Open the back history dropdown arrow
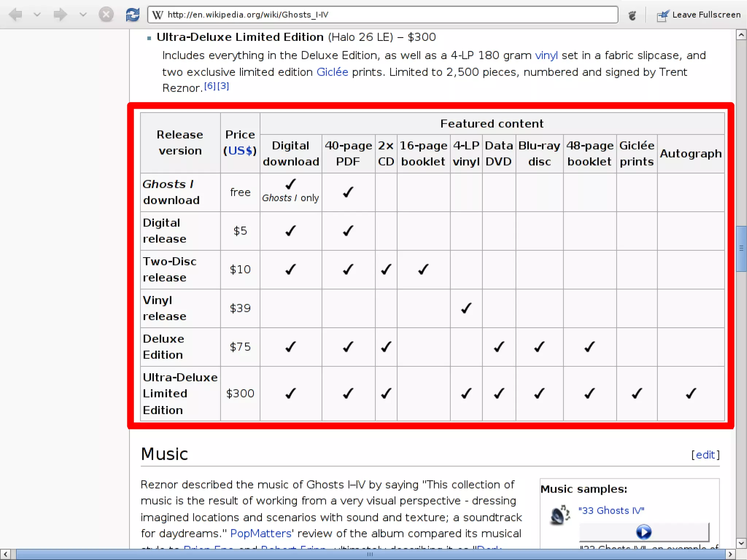 click(37, 15)
